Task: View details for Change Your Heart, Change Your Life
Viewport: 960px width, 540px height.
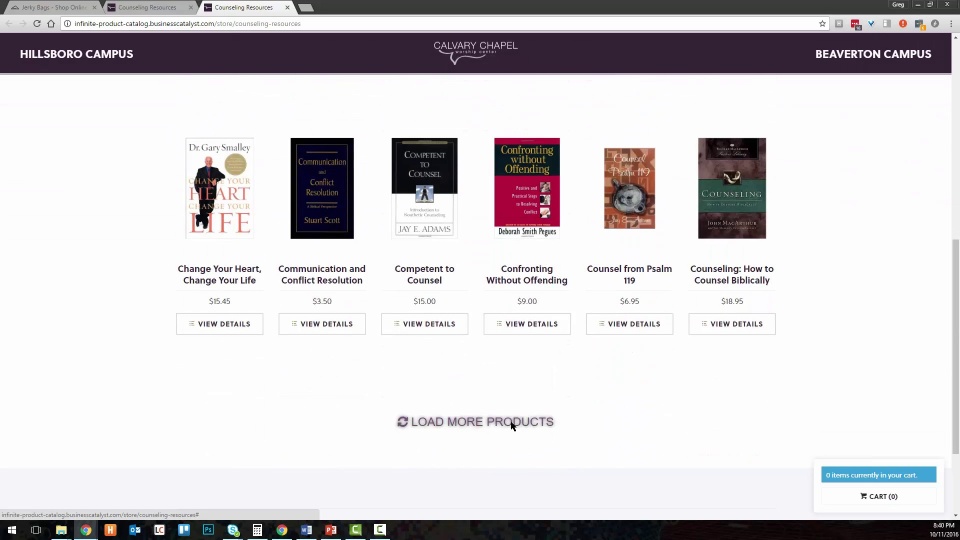Action: (x=220, y=324)
